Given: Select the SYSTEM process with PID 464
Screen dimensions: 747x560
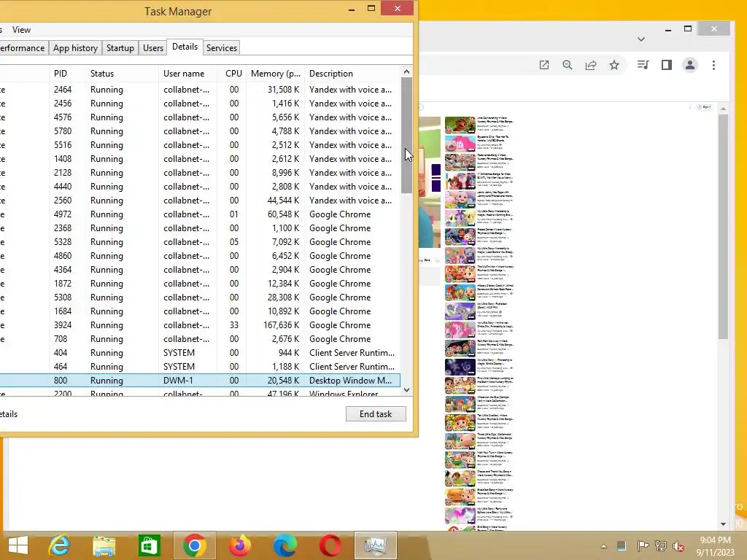Looking at the screenshot, I should [200, 366].
